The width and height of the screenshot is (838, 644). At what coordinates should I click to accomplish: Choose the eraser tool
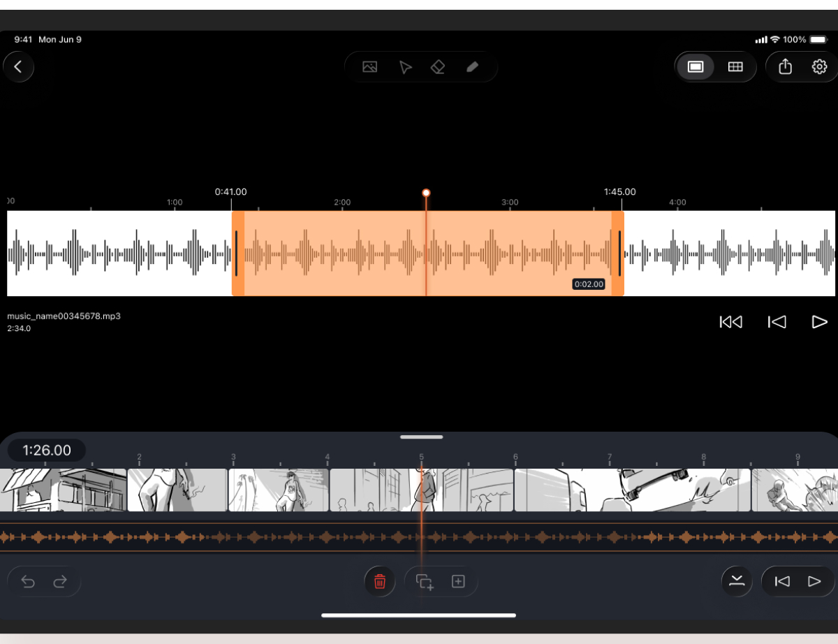coord(438,67)
